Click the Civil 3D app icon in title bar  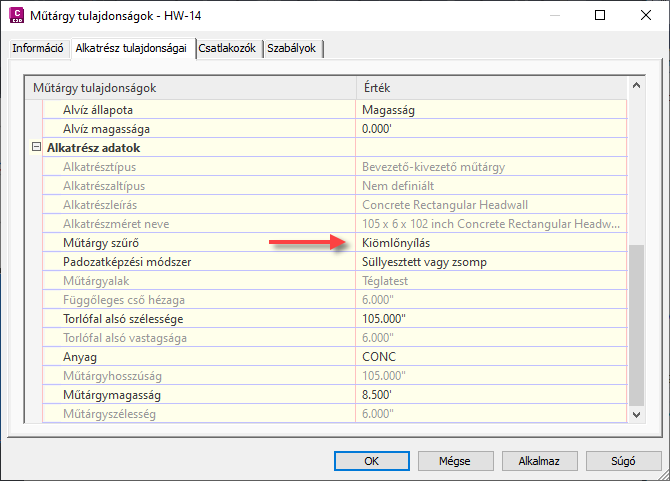click(16, 15)
